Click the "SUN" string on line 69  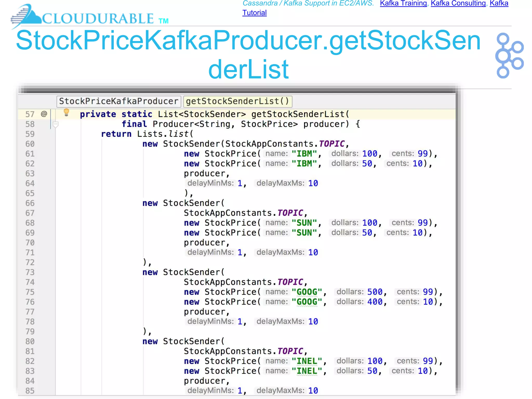(304, 233)
